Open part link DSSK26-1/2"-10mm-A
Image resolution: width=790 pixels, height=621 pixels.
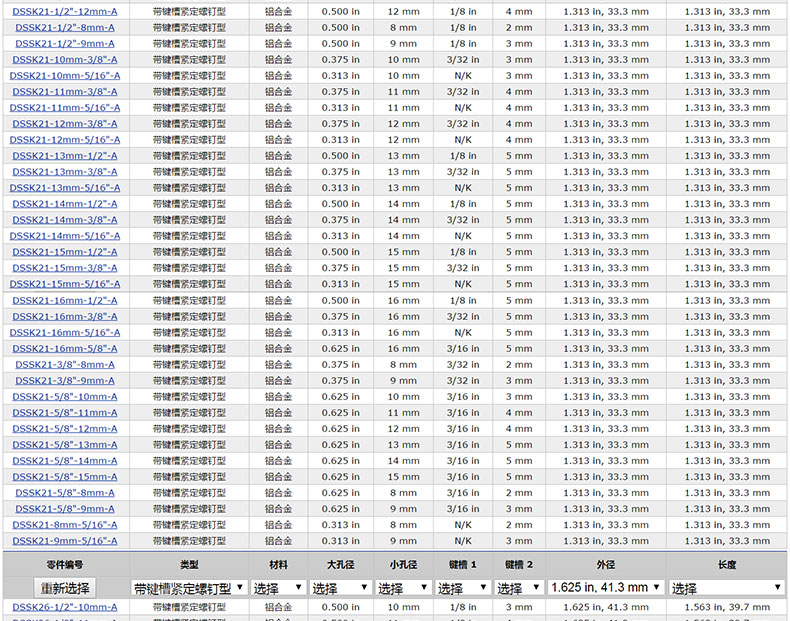pos(65,607)
